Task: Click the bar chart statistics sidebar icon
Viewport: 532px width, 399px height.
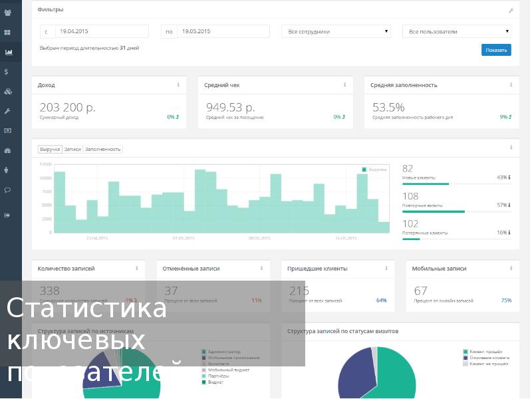Action: (7, 52)
